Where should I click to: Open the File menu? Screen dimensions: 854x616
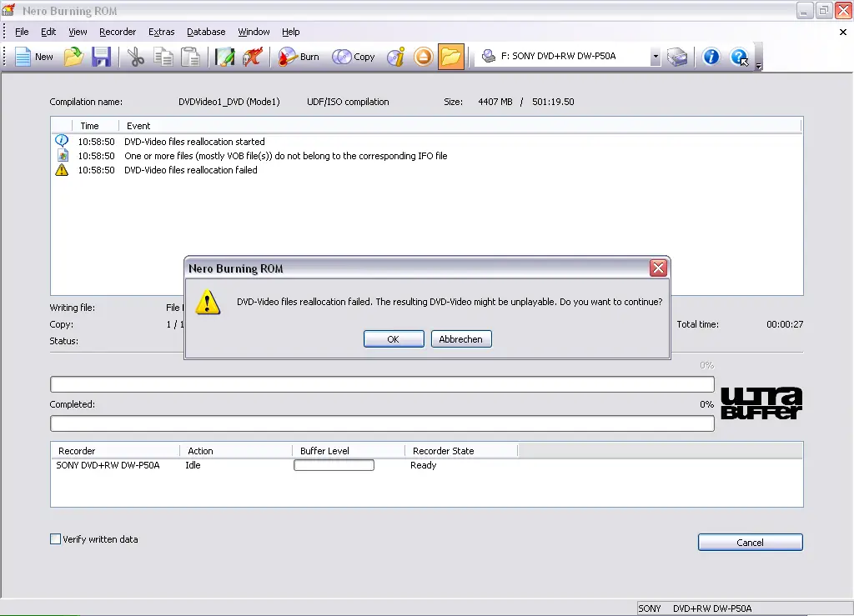(x=22, y=32)
